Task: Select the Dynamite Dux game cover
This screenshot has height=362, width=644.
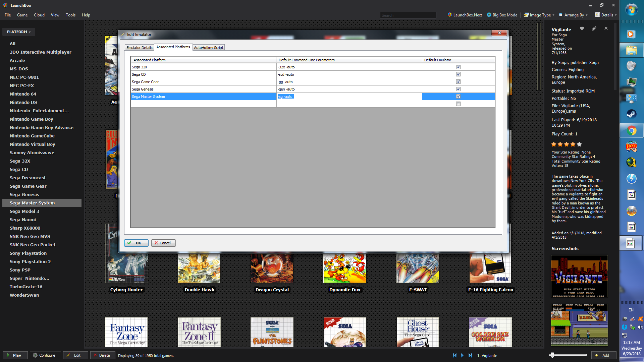Action: click(x=345, y=268)
